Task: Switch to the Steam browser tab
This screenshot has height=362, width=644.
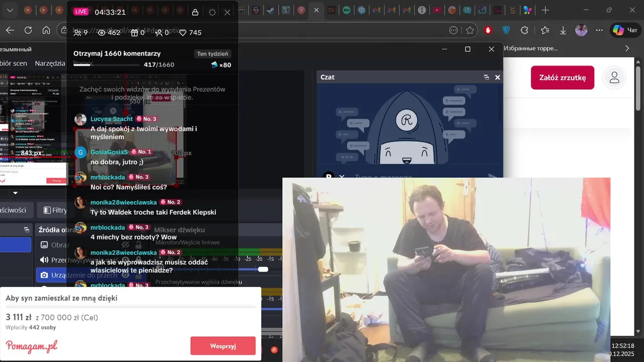Action: click(x=271, y=10)
